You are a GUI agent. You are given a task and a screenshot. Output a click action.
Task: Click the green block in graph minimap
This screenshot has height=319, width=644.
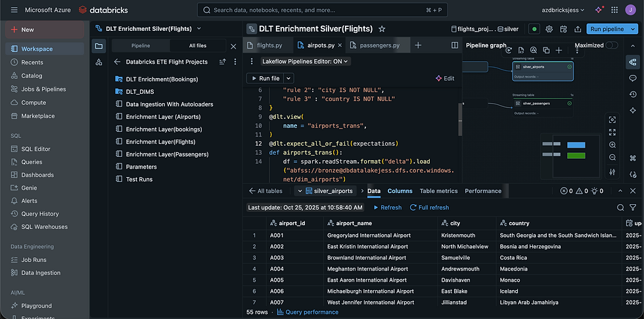(576, 156)
